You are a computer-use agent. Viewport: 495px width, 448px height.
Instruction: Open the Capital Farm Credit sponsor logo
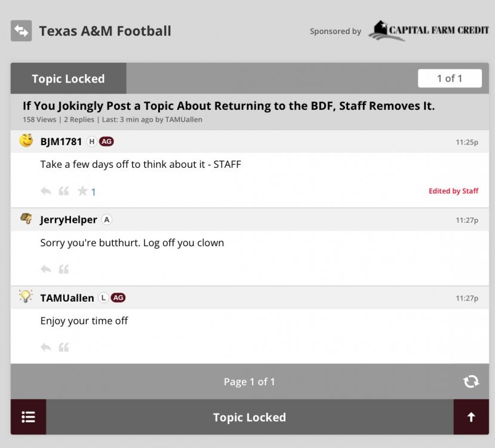click(428, 30)
